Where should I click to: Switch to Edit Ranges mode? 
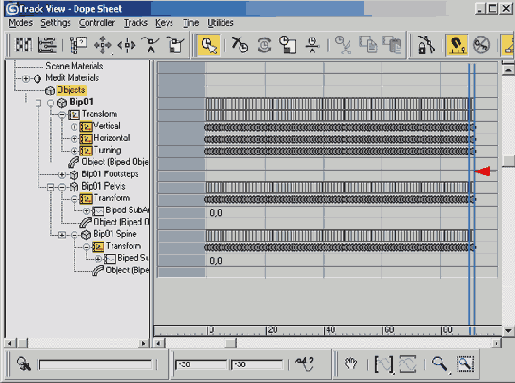click(x=47, y=45)
